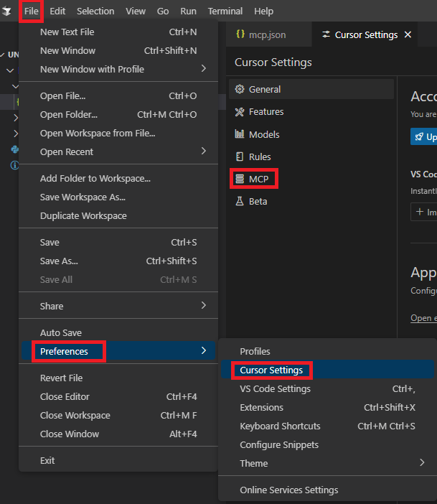Open the Run menu
This screenshot has width=437, height=504.
(188, 11)
